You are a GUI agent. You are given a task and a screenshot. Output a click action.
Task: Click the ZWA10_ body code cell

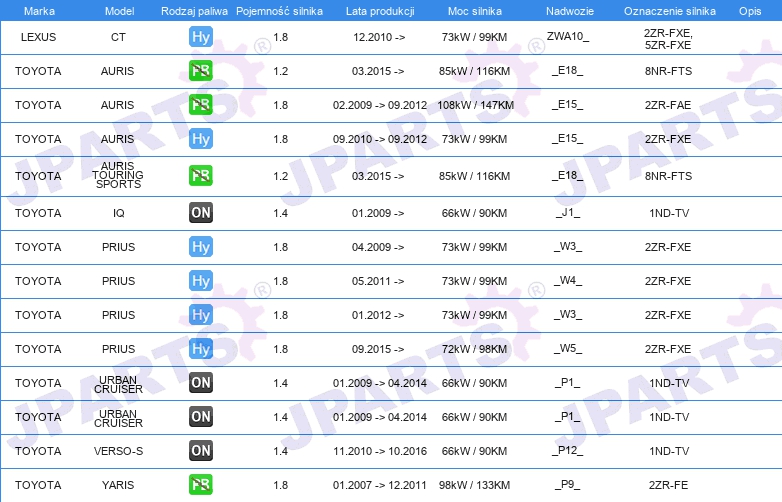[x=568, y=36]
